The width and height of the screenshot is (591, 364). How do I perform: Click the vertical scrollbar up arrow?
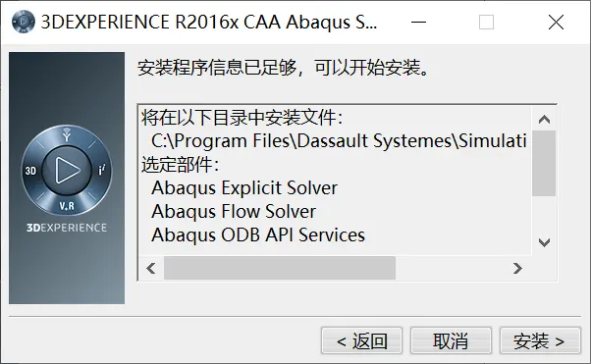[x=544, y=120]
